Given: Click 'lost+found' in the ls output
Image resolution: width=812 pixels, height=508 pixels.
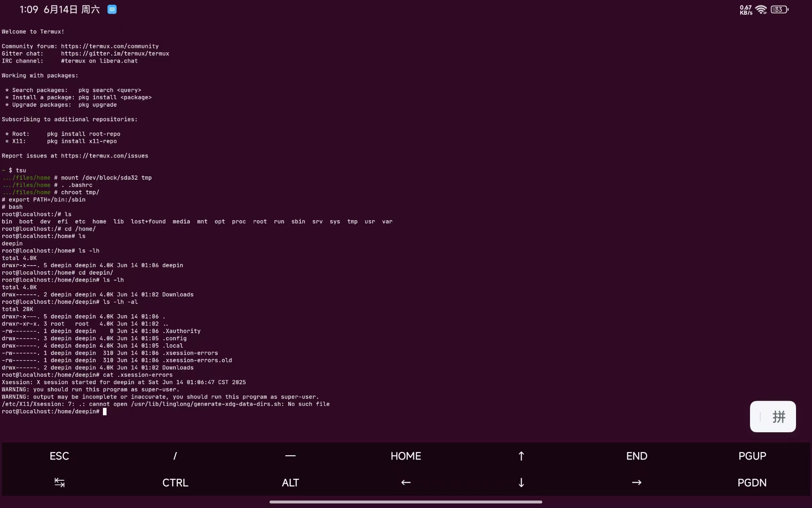Looking at the screenshot, I should (x=148, y=222).
